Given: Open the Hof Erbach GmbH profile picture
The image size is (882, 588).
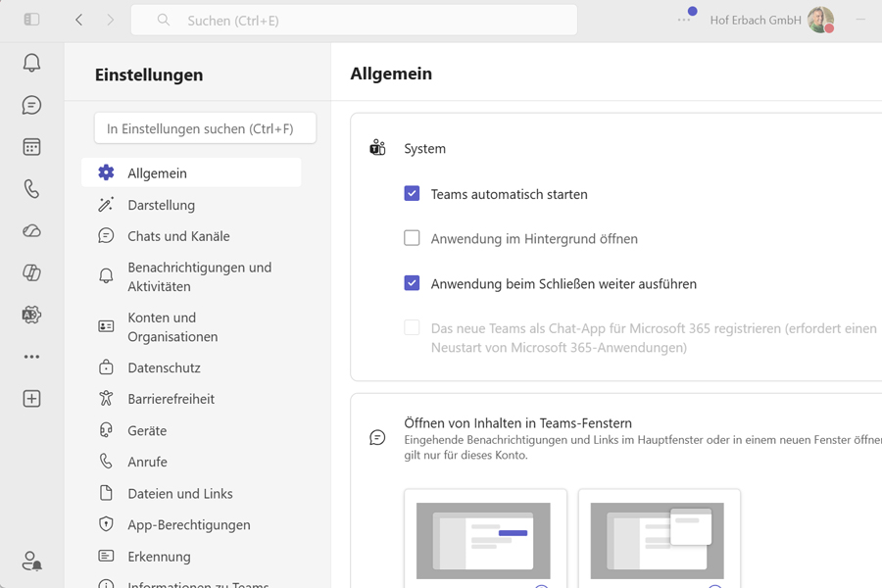Looking at the screenshot, I should [x=820, y=20].
